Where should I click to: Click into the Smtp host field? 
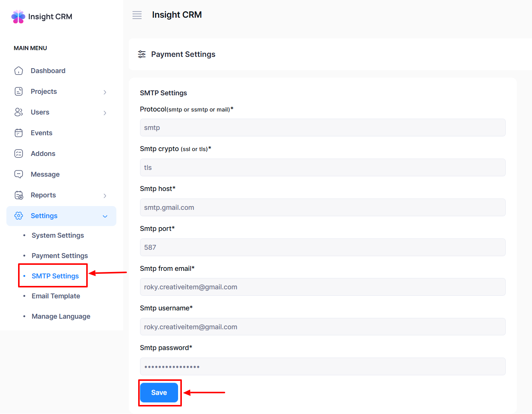click(322, 208)
